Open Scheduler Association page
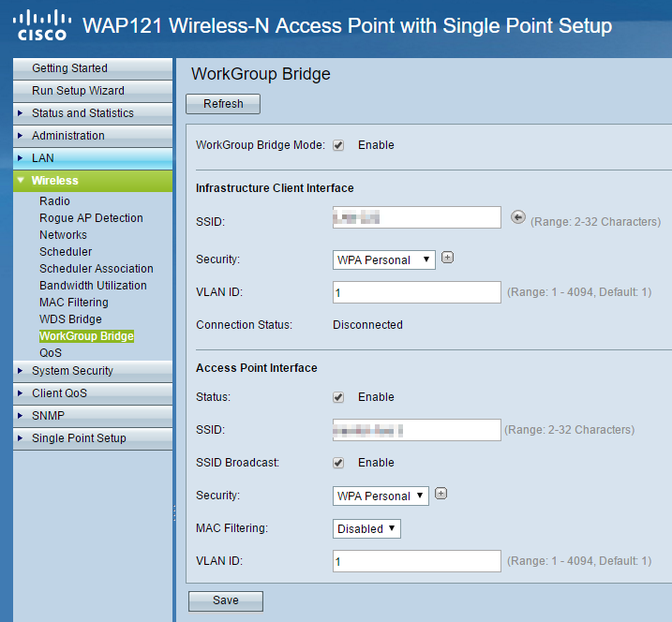The image size is (672, 622). [x=97, y=269]
